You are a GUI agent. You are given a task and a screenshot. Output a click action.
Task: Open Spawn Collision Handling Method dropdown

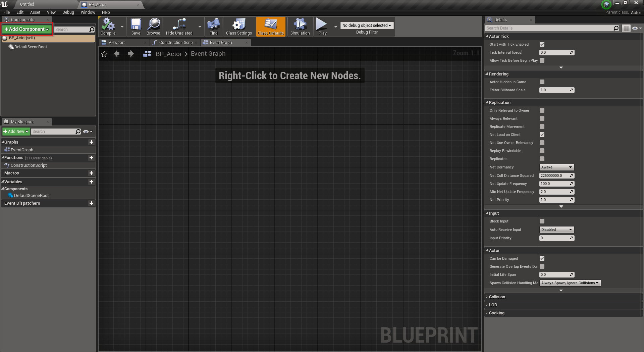[570, 283]
